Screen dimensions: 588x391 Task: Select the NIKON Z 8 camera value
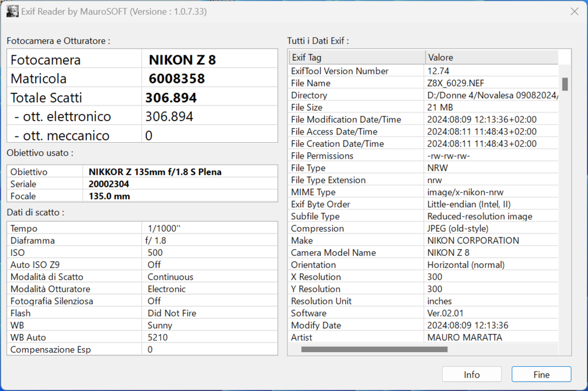(182, 59)
